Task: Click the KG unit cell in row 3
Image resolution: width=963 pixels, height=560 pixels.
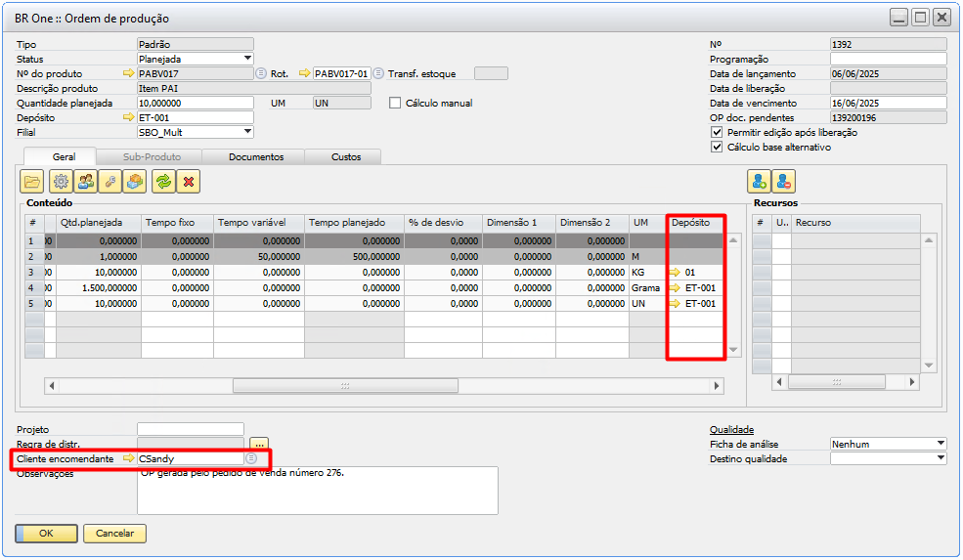Action: (648, 272)
